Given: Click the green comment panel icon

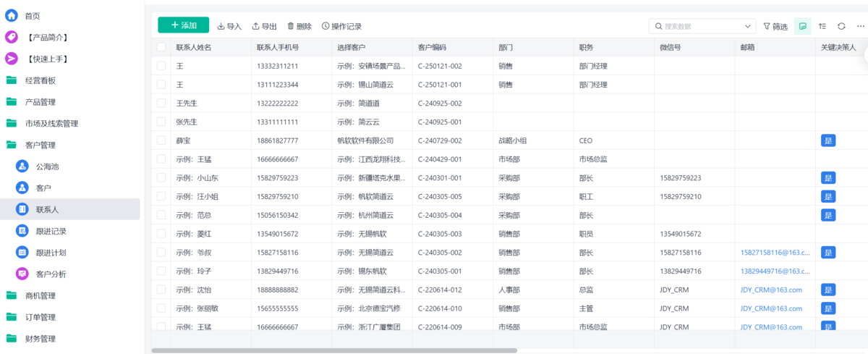Looking at the screenshot, I should pos(802,26).
